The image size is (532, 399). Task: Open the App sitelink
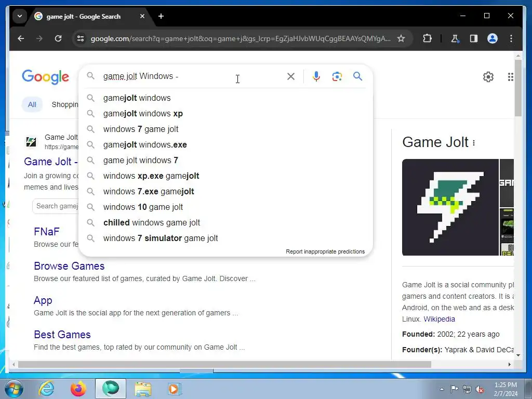(43, 300)
